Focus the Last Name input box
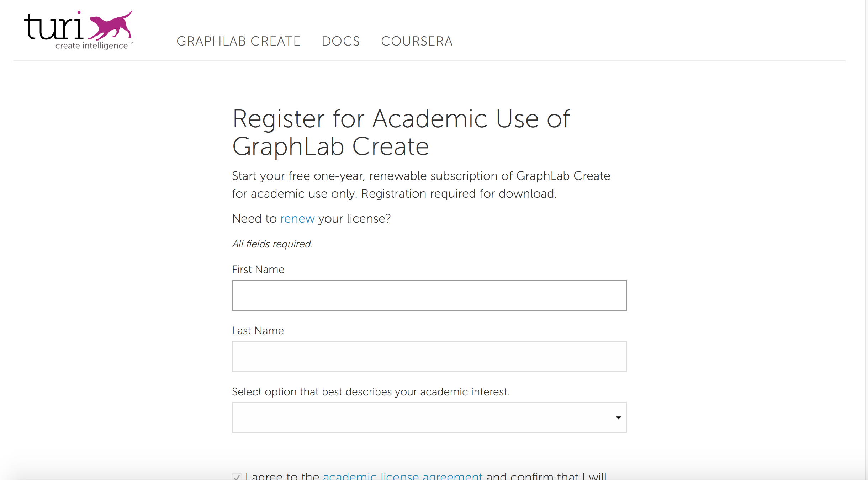 click(429, 357)
